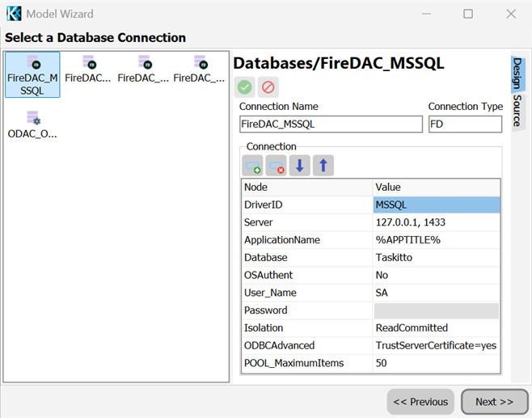
Task: Click the User_Name value SA
Action: 437,293
